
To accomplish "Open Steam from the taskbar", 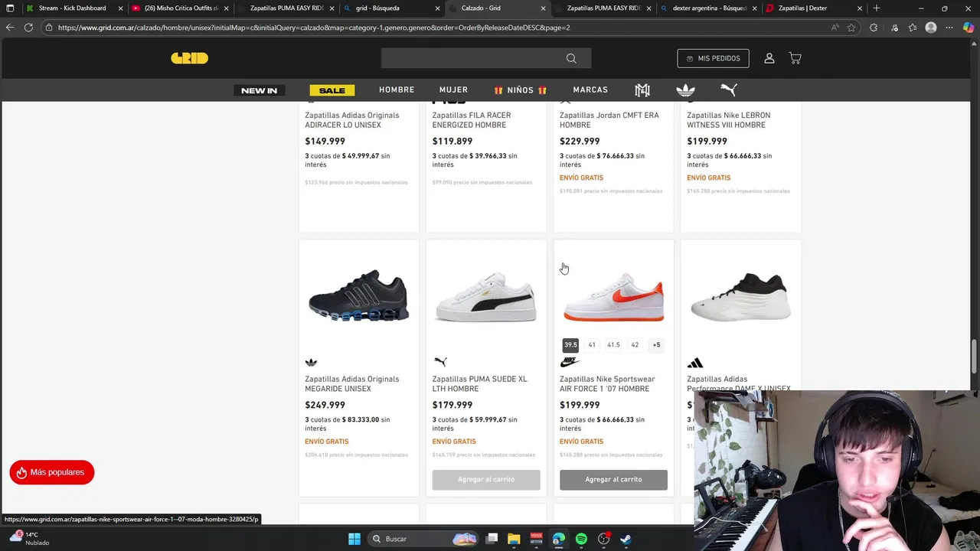I will point(626,539).
